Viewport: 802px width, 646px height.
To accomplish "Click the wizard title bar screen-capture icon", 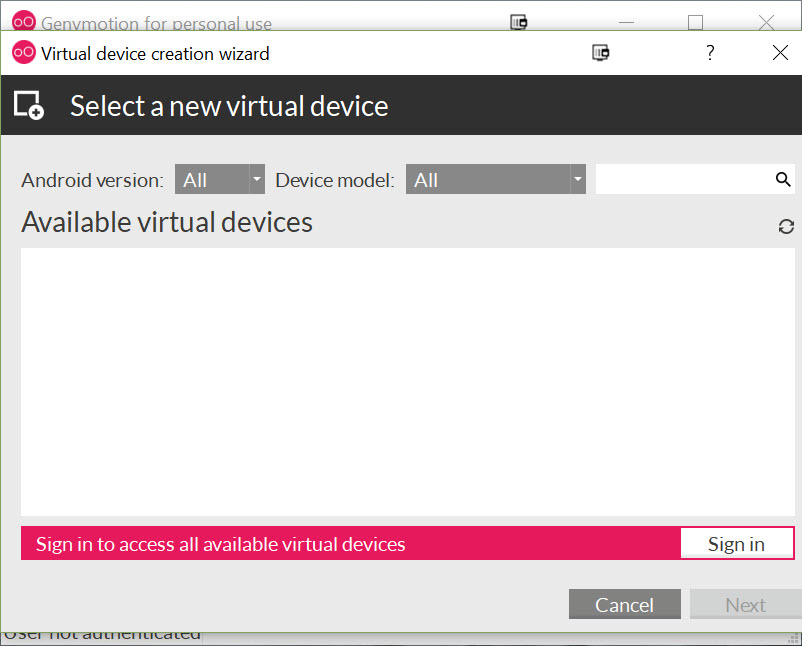I will pyautogui.click(x=600, y=53).
